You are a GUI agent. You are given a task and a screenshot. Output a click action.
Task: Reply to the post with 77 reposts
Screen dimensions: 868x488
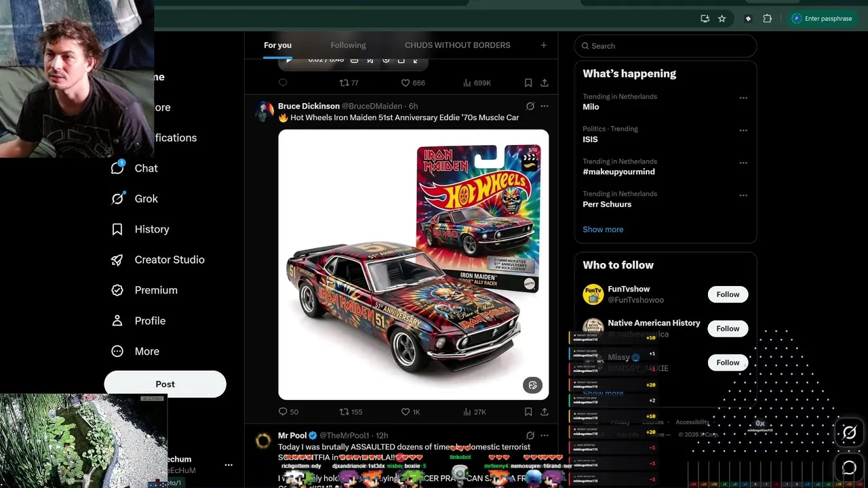point(283,83)
